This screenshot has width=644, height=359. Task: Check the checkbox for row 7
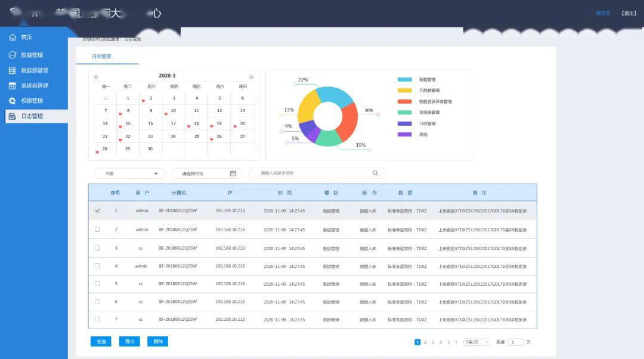[97, 319]
